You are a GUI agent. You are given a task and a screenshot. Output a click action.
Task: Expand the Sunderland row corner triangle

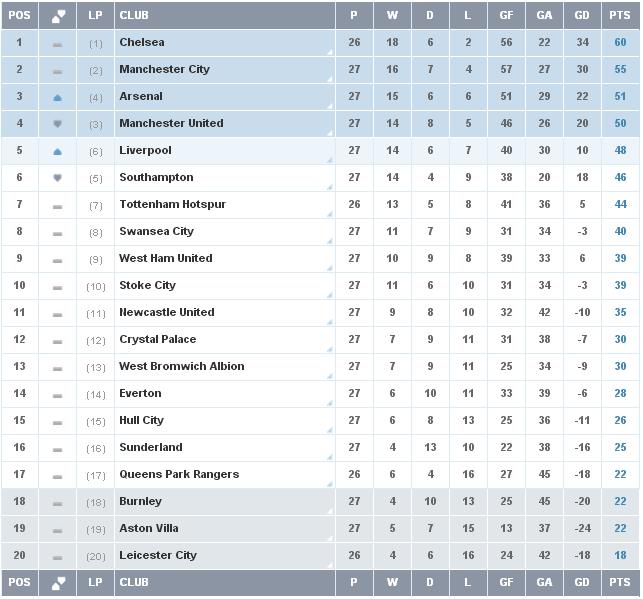pyautogui.click(x=330, y=457)
